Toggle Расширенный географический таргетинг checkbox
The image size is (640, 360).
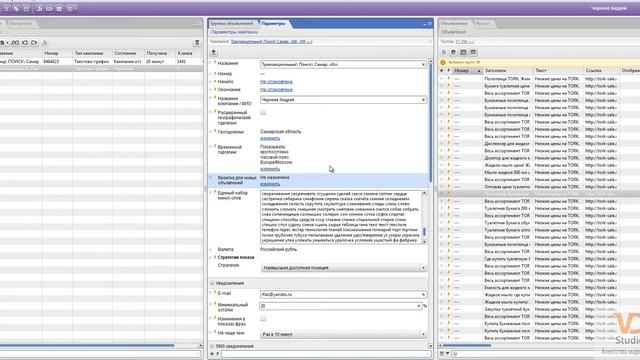(263, 112)
